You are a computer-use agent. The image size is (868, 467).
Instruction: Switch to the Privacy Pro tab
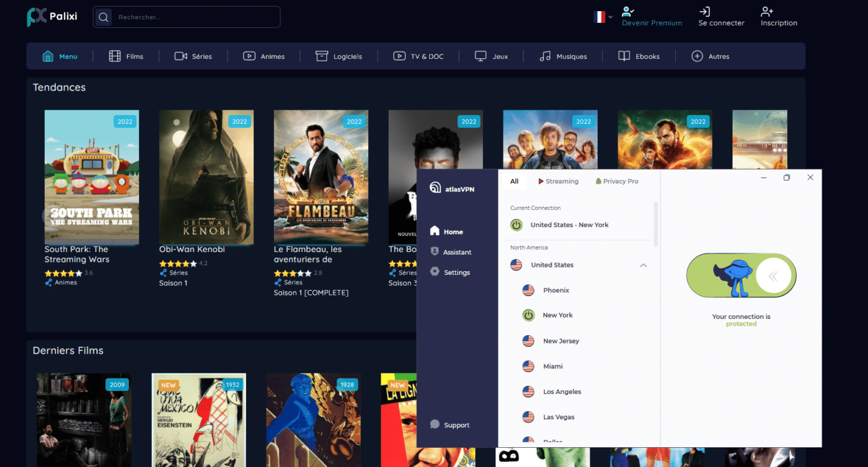coord(616,181)
